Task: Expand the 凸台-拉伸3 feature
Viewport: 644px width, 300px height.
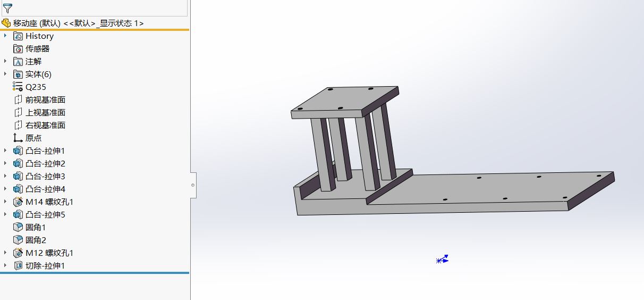Action: [5, 176]
